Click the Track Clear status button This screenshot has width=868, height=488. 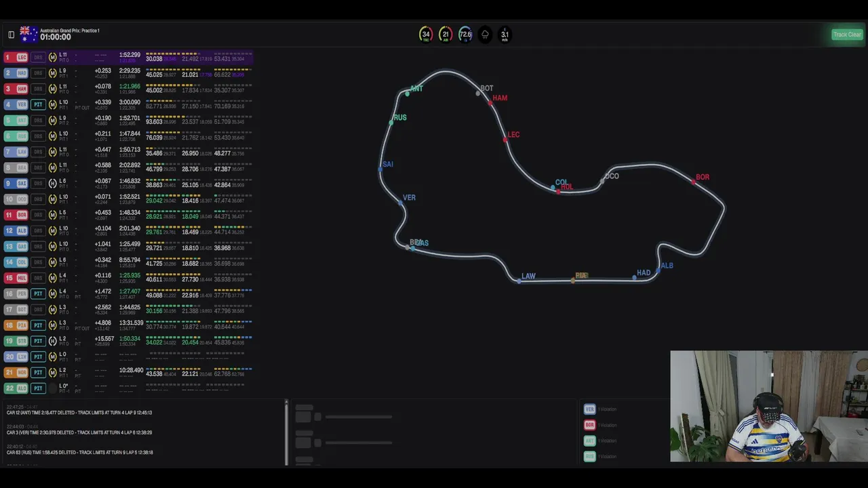click(x=847, y=35)
